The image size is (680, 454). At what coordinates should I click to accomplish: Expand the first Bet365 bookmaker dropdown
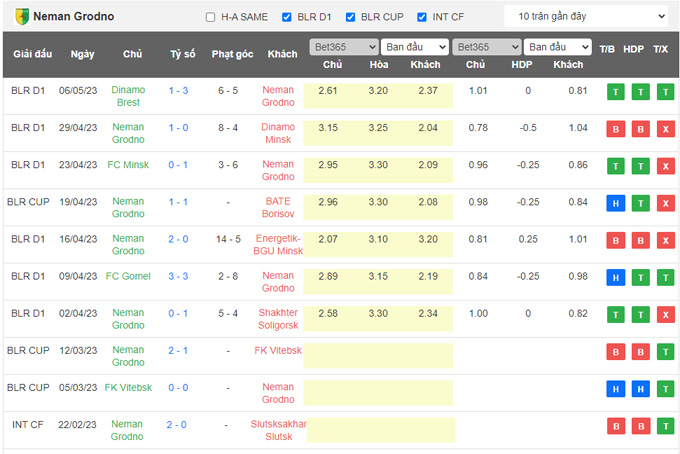point(343,47)
